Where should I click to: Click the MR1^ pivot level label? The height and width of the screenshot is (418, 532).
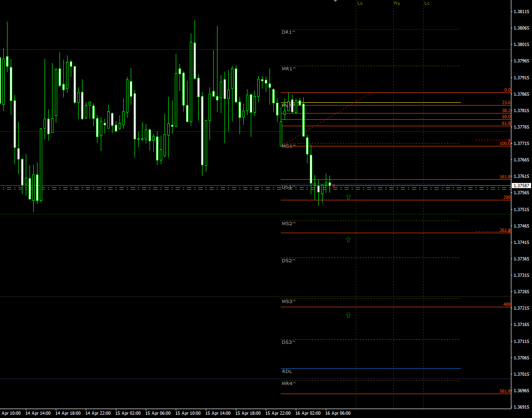[288, 69]
